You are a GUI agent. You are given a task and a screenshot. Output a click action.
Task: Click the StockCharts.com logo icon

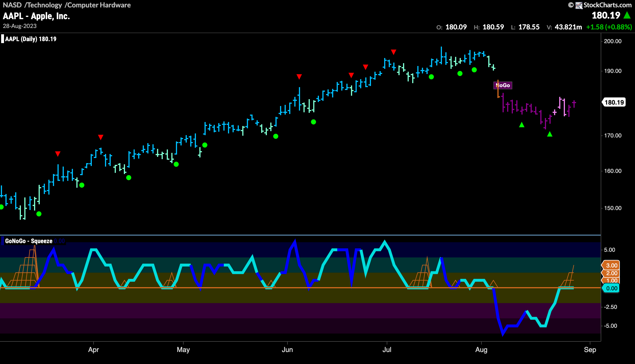pos(579,5)
